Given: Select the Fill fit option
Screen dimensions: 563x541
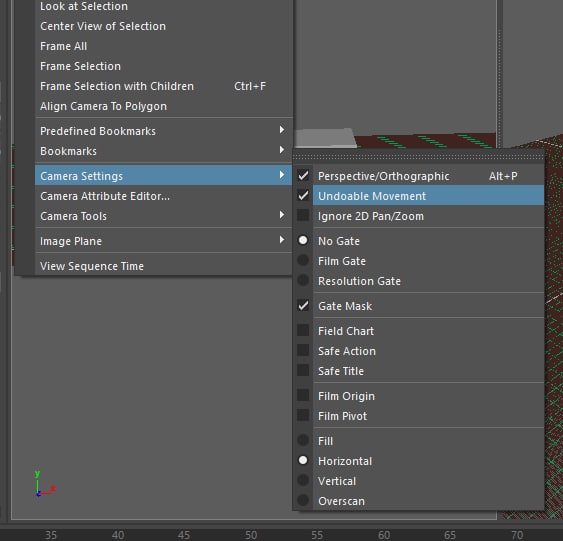Looking at the screenshot, I should click(419, 441).
